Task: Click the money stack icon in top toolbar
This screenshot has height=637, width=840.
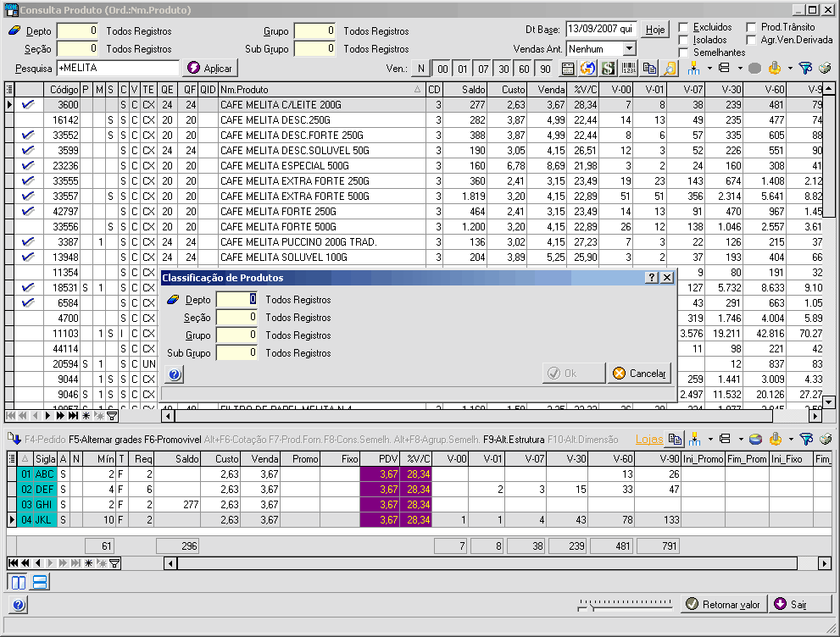Action: click(x=825, y=68)
